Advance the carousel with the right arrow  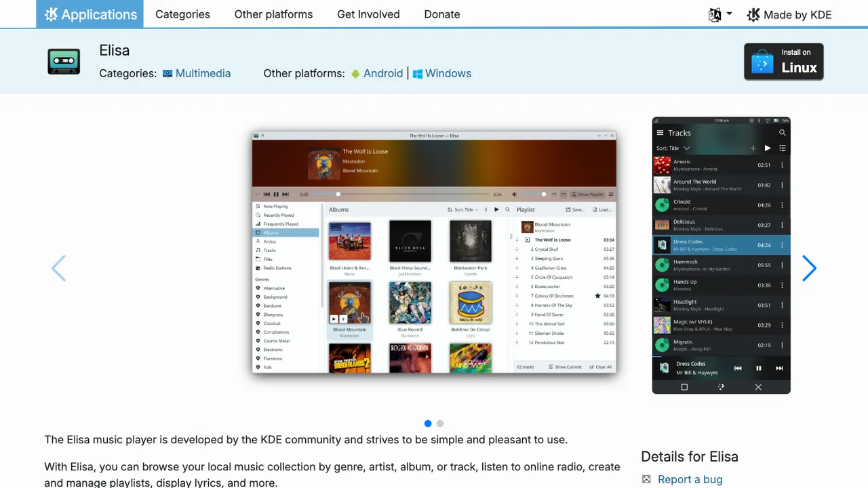click(809, 268)
